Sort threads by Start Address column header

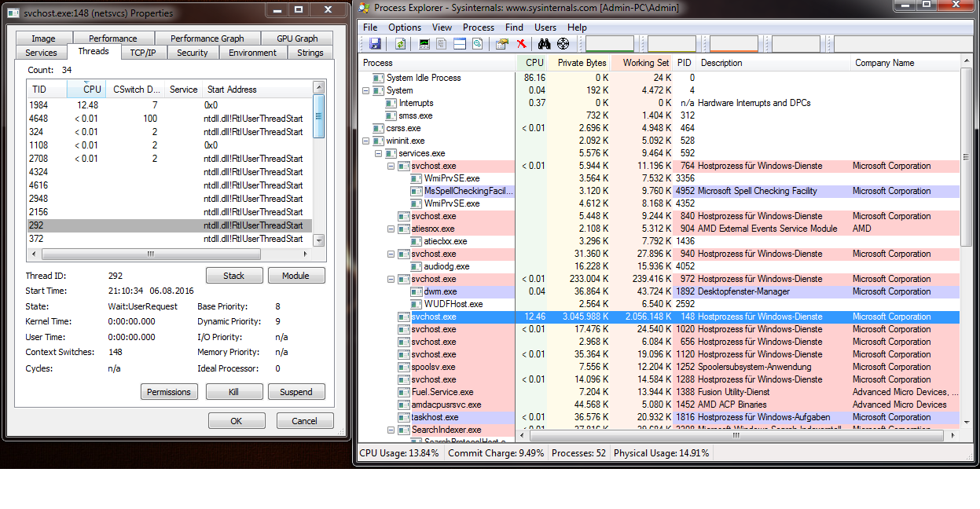coord(257,90)
